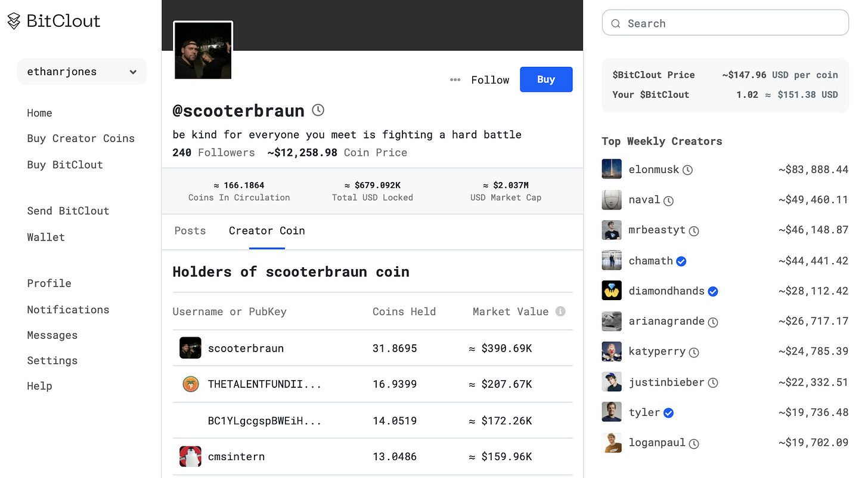
Task: Open Help from the sidebar
Action: tap(39, 386)
